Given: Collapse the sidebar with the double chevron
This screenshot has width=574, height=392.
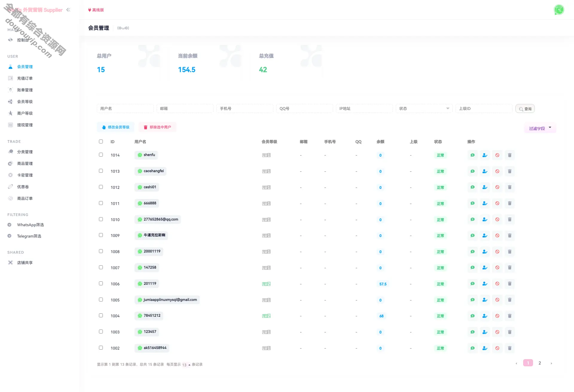Looking at the screenshot, I should 68,10.
